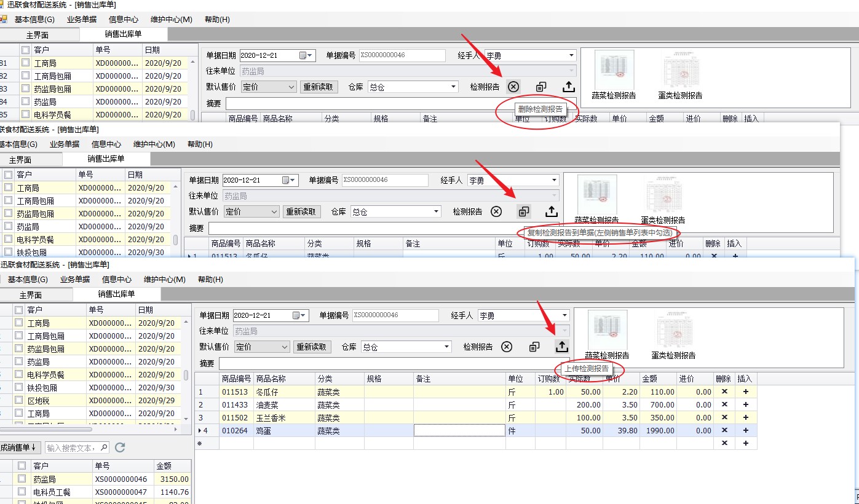Click vertical scrollbar thumb in top window list
Image resolution: width=859 pixels, height=504 pixels.
click(x=193, y=115)
